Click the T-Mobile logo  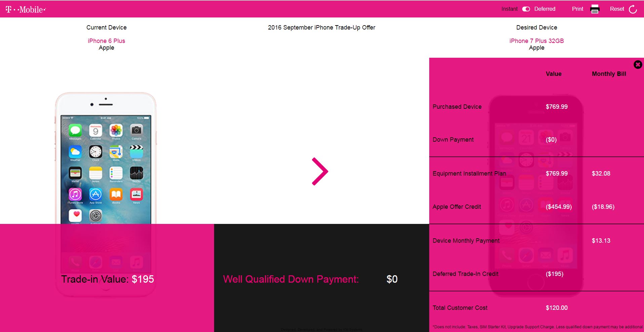pyautogui.click(x=26, y=9)
